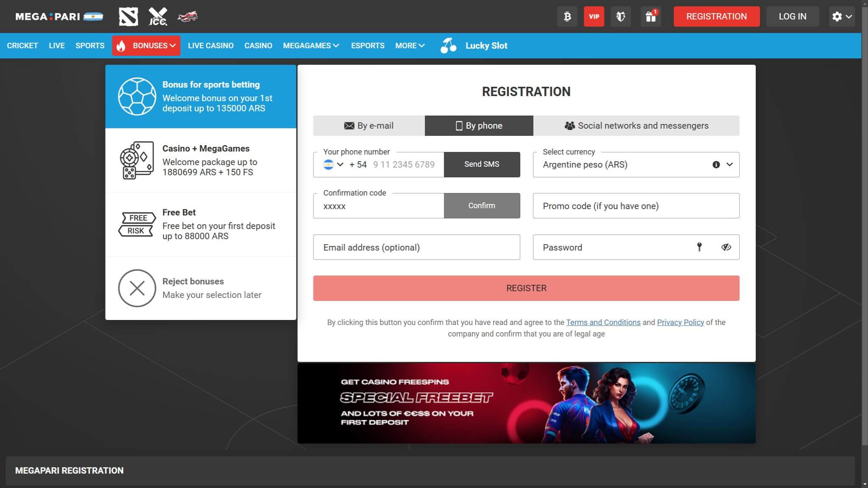Open the Select currency dropdown

coord(636,165)
